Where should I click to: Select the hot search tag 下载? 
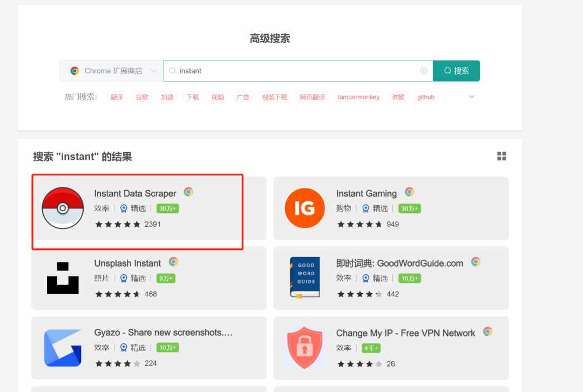(x=192, y=97)
